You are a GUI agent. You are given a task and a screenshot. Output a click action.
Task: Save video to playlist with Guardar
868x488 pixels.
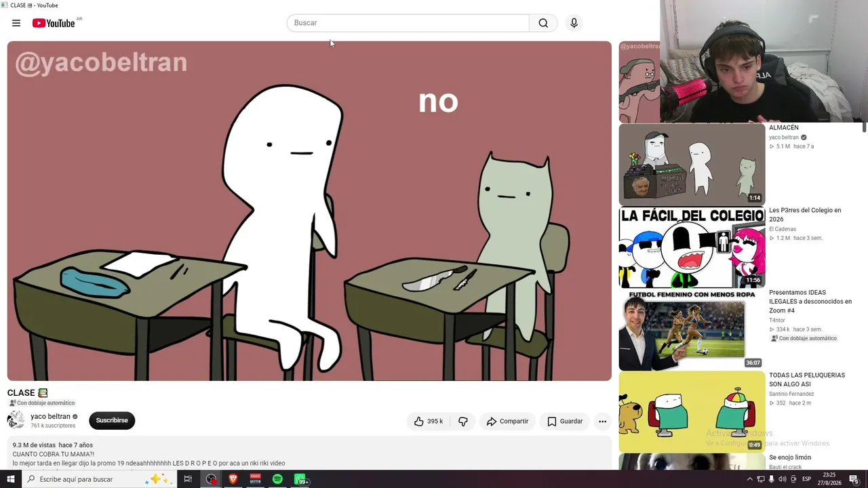(565, 422)
